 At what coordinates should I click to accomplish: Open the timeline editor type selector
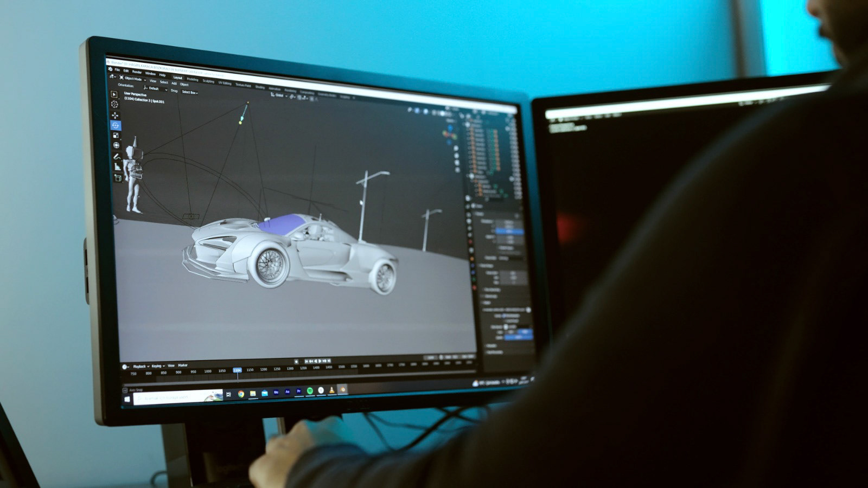click(x=125, y=367)
